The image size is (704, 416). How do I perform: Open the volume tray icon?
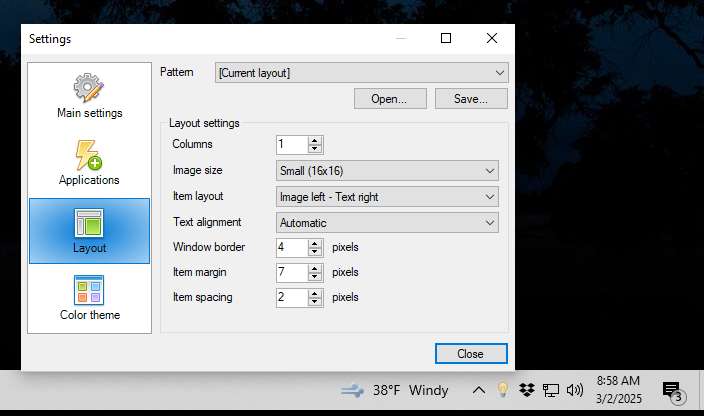(574, 390)
